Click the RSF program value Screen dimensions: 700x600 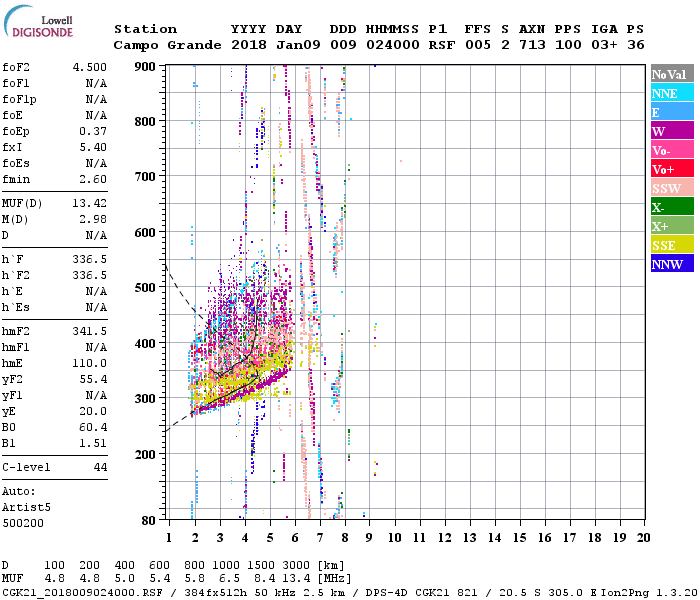click(442, 45)
